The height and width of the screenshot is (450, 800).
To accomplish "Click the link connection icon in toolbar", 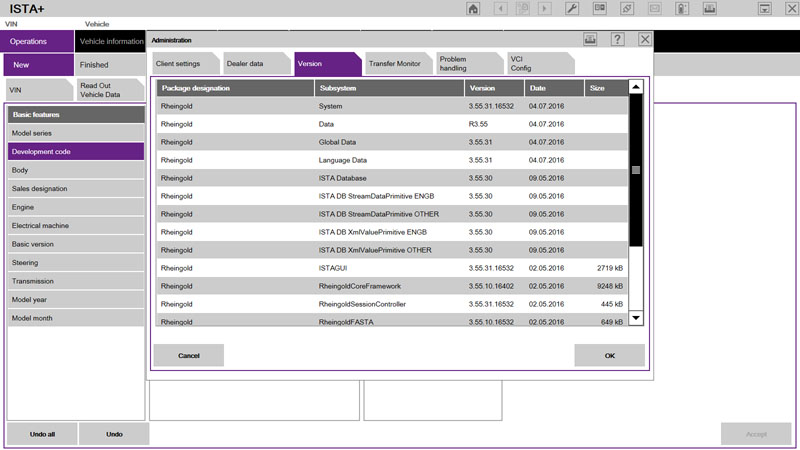I will (627, 9).
